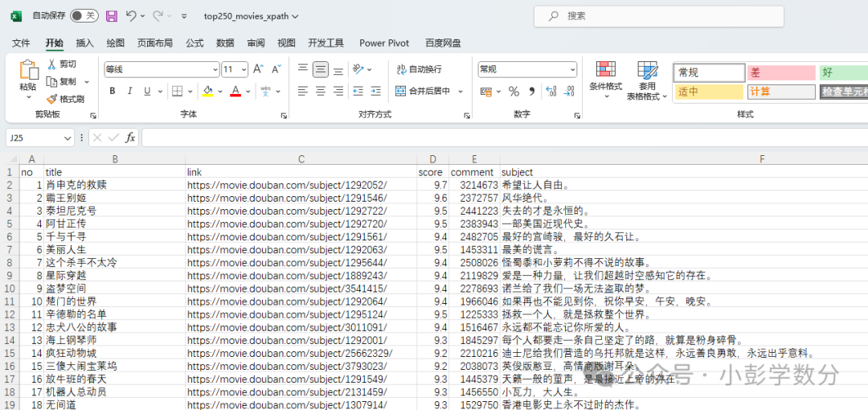
Task: Open 条件格式 conditional formatting
Action: (x=606, y=80)
